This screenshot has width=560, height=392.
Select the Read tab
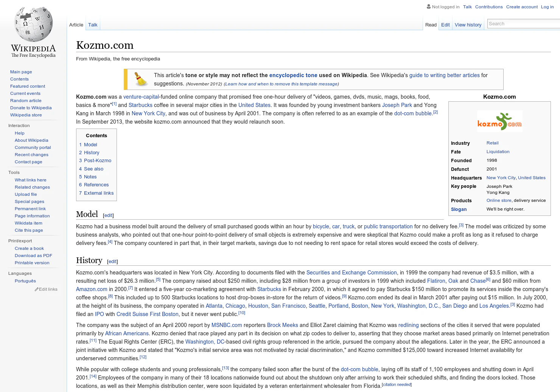click(x=431, y=25)
